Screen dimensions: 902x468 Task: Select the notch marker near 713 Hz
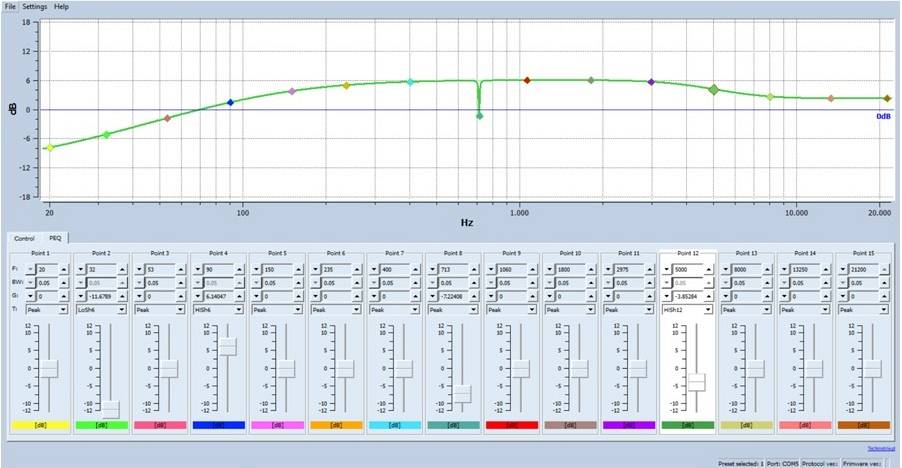coord(479,116)
